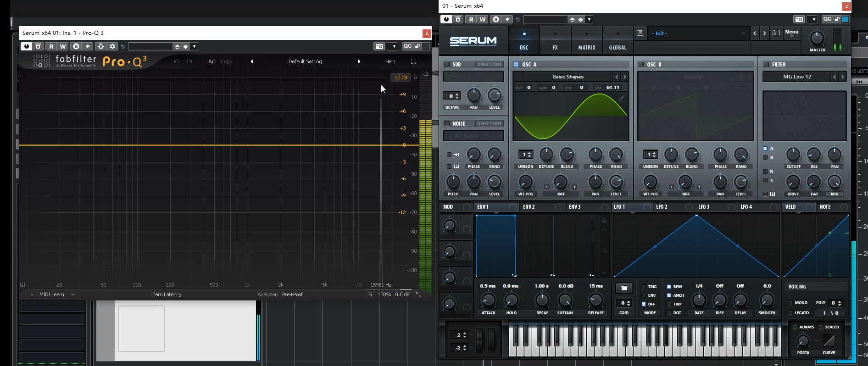Switch to Serum FX tab
The width and height of the screenshot is (868, 366).
(x=555, y=40)
